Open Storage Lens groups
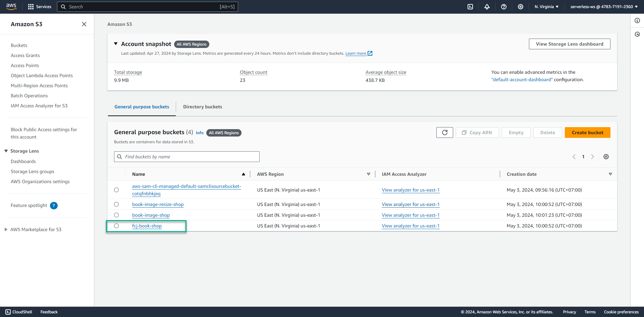The width and height of the screenshot is (644, 317). (33, 171)
